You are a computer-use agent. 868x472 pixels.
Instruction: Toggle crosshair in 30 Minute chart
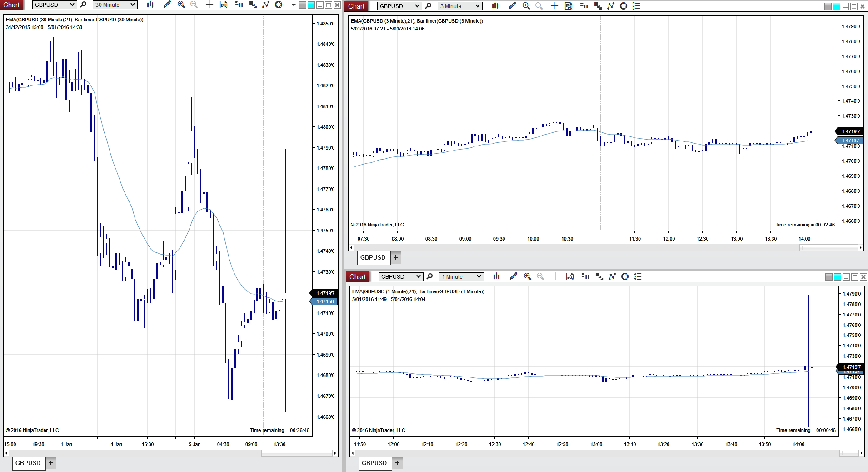210,5
